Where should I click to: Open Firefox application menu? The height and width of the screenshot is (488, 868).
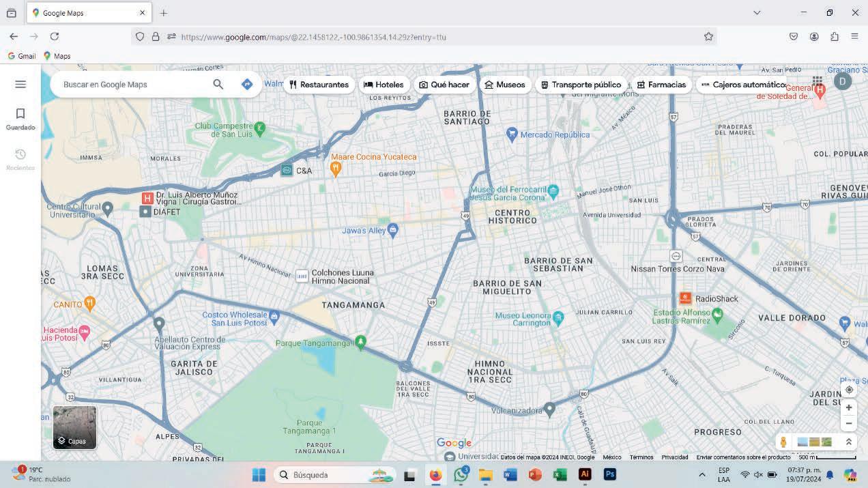854,36
